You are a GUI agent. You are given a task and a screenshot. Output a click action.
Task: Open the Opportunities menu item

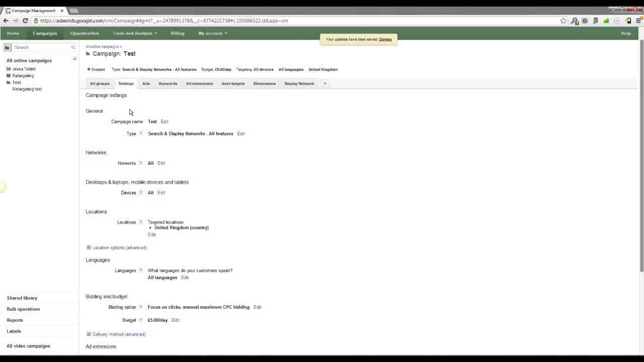(85, 33)
